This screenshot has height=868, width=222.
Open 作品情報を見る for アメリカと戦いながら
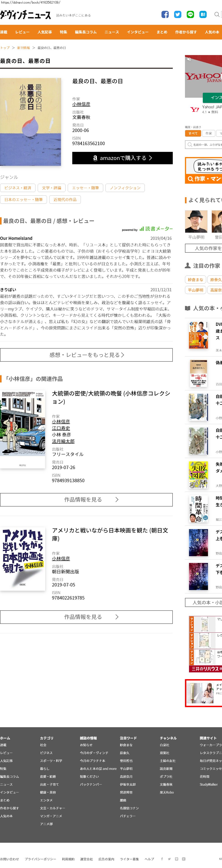86,617
